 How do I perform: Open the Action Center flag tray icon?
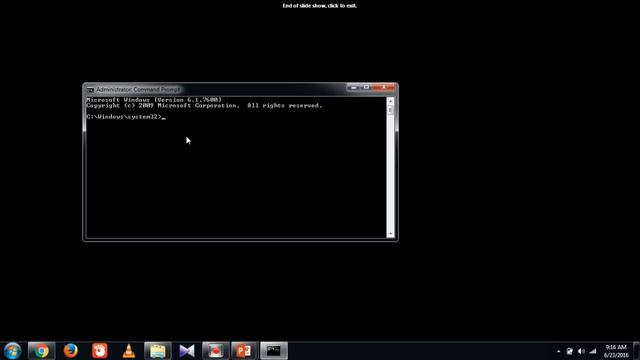coord(569,351)
